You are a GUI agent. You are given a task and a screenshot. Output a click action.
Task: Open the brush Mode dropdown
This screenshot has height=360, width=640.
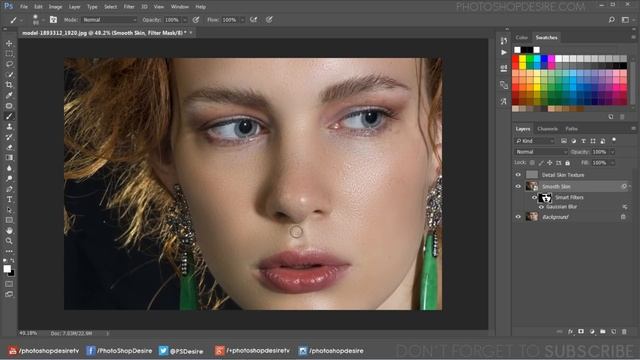[x=109, y=20]
